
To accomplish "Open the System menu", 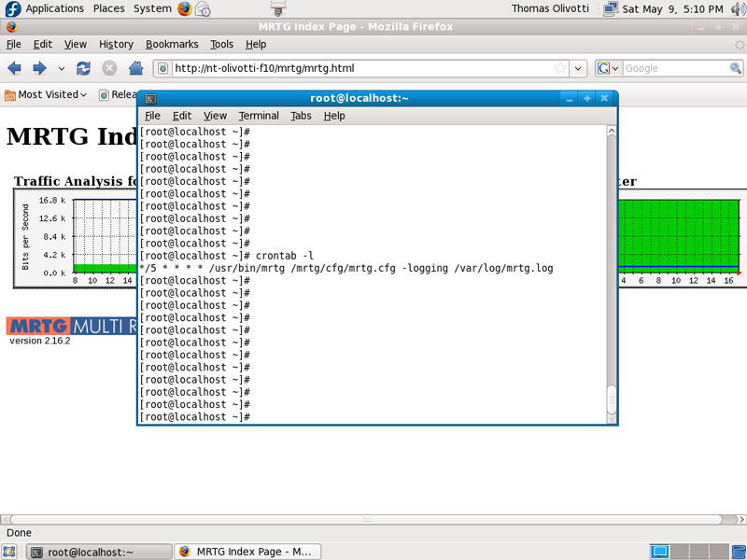I will click(152, 8).
